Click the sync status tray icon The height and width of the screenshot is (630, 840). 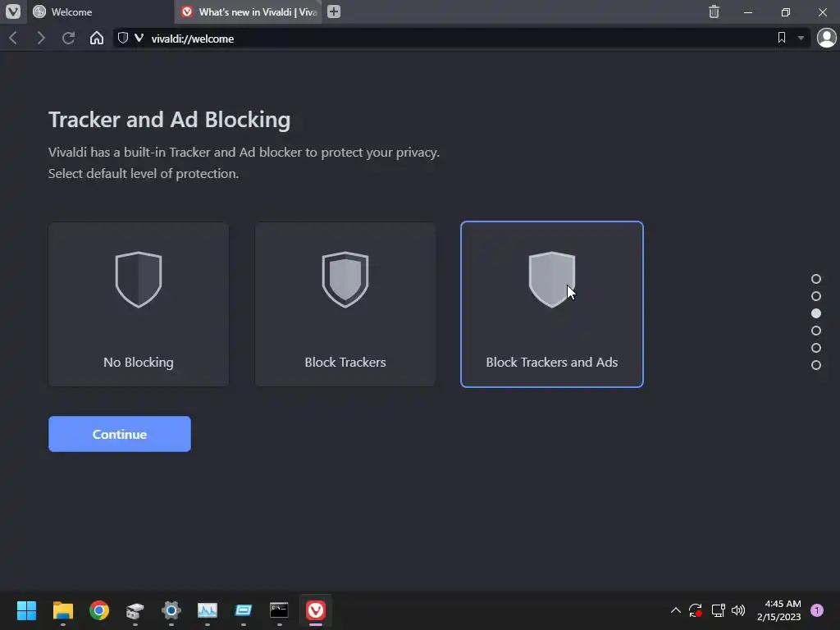[x=696, y=610]
